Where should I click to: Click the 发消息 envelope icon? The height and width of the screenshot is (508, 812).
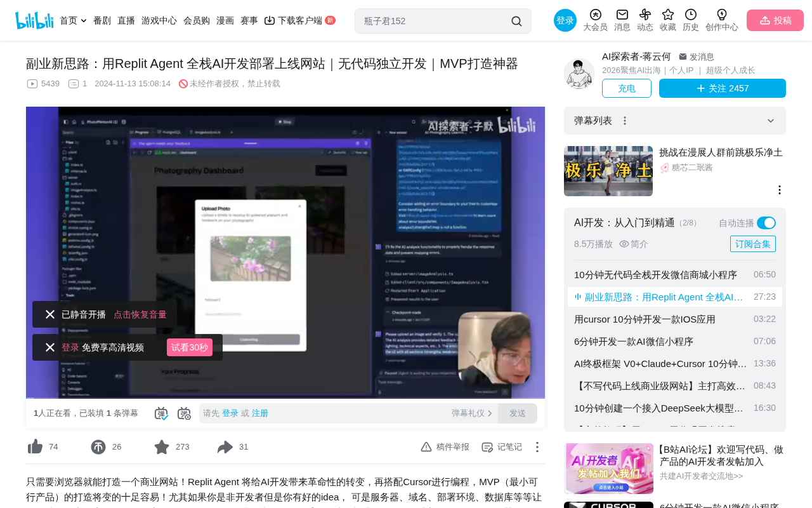point(683,57)
